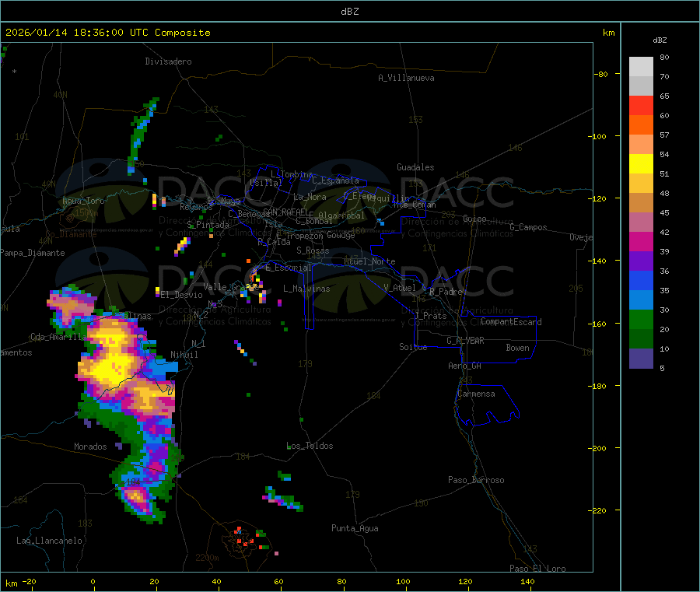Image resolution: width=700 pixels, height=592 pixels.
Task: Click the slate violet 5-10 dBZ swatch
Action: 641,358
